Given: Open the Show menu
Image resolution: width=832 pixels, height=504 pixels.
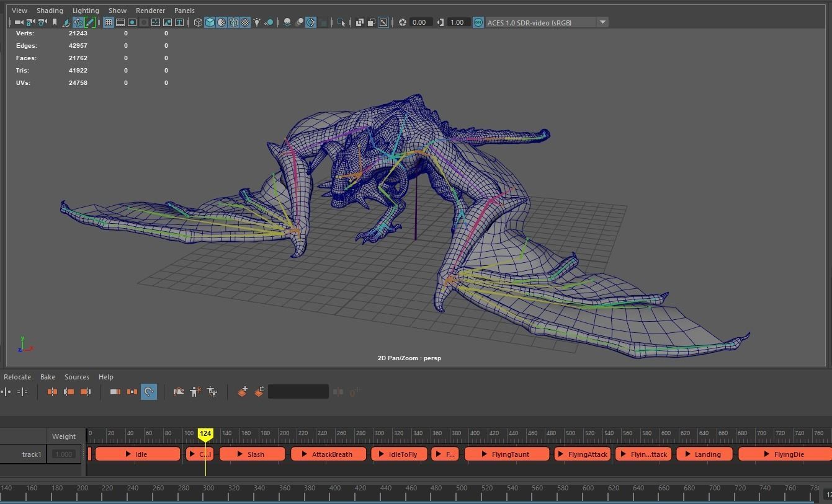Looking at the screenshot, I should tap(117, 11).
